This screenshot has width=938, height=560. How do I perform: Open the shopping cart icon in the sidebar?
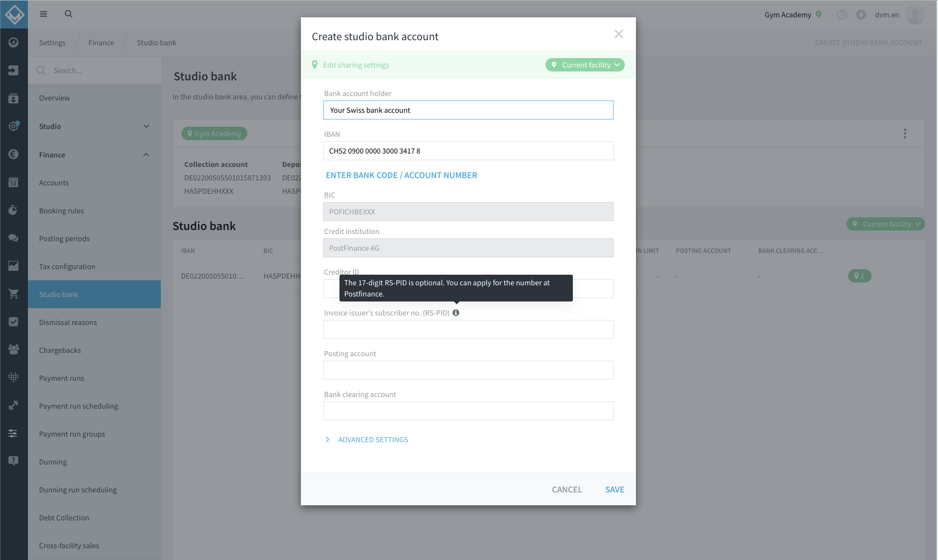(x=13, y=294)
